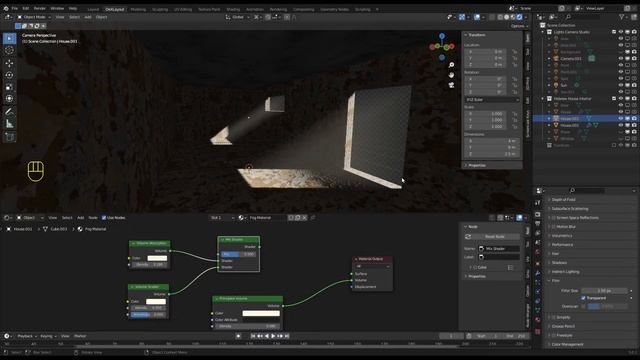
Task: Enable Screen Space Reflections checkbox
Action: [553, 218]
